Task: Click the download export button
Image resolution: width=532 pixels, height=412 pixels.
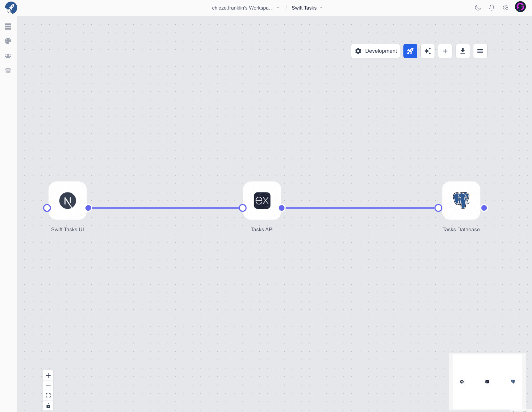Action: [463, 51]
